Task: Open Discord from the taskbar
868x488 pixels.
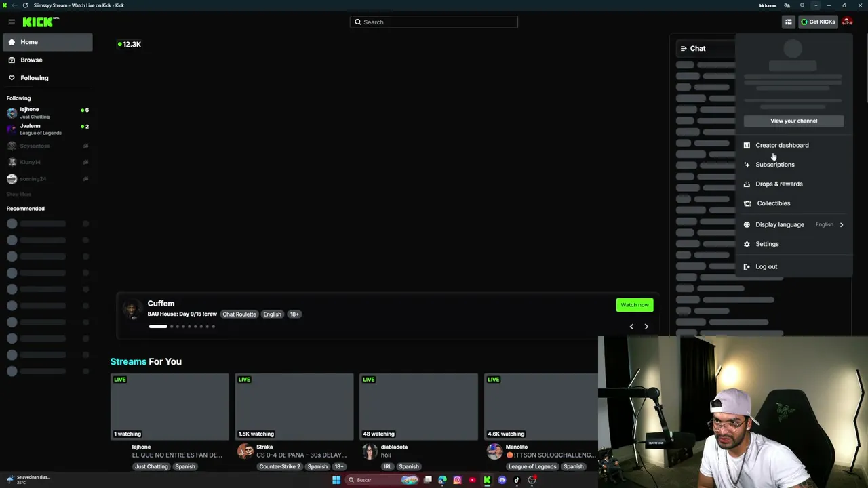Action: (502, 480)
